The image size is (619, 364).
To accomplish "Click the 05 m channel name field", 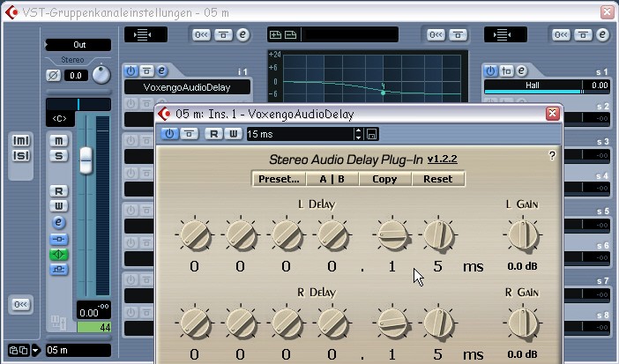I will 78,350.
